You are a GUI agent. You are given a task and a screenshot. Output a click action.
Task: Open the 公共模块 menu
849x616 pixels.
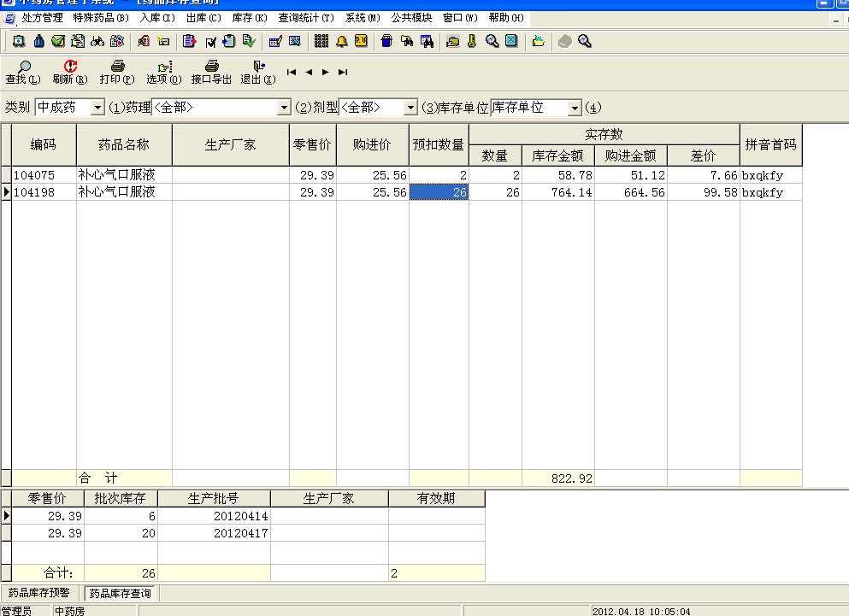click(411, 18)
